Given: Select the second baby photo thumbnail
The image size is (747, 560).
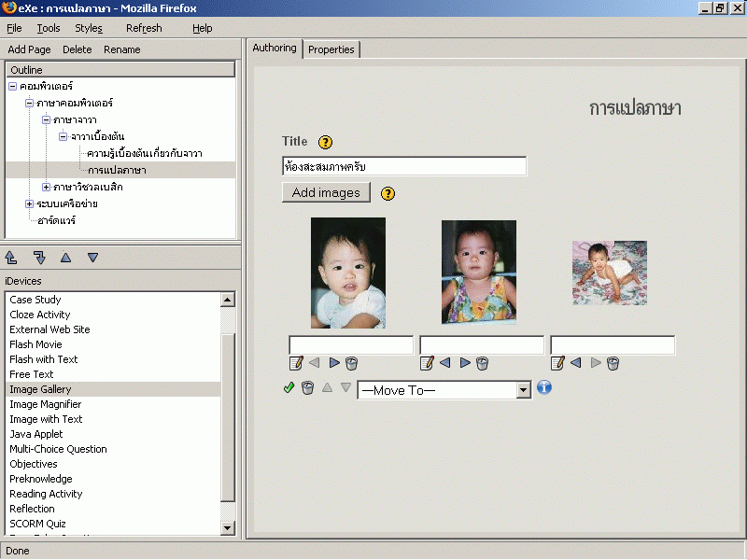Looking at the screenshot, I should click(479, 272).
